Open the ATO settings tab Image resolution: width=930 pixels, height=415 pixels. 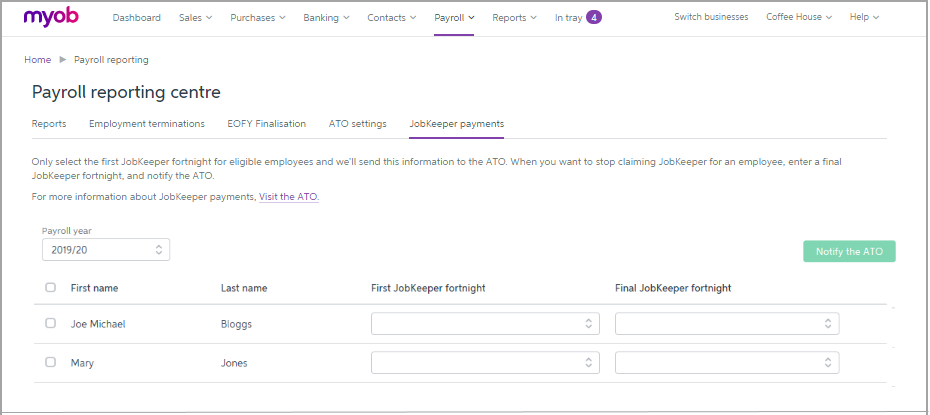click(x=357, y=124)
